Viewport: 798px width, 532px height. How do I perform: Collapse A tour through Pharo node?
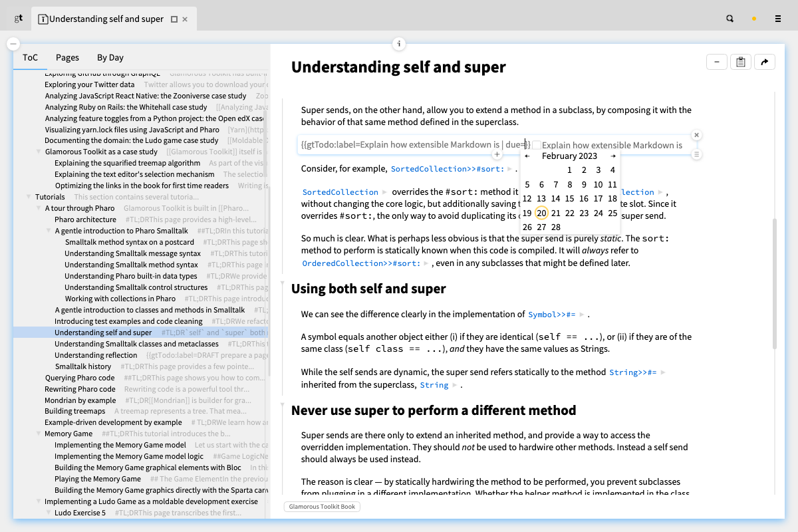click(x=39, y=208)
